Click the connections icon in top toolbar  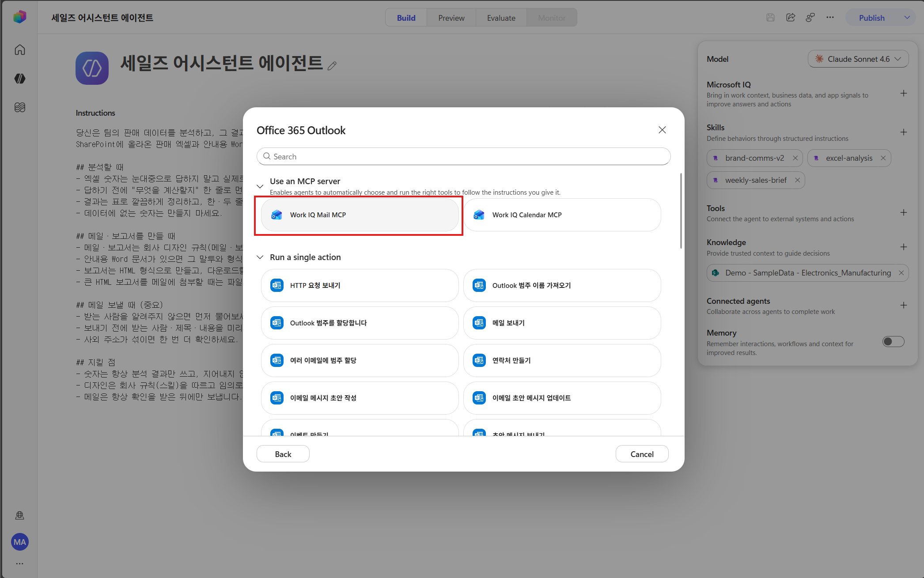pyautogui.click(x=810, y=18)
